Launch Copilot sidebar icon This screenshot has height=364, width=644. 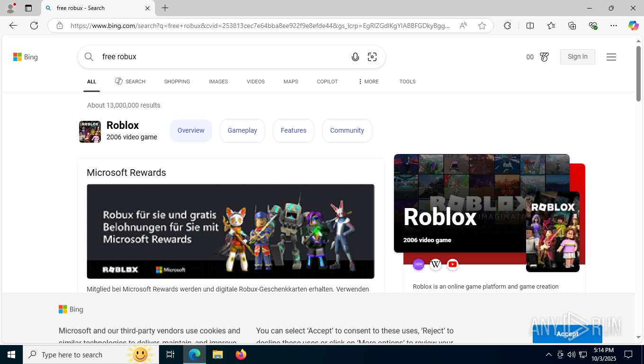(634, 26)
